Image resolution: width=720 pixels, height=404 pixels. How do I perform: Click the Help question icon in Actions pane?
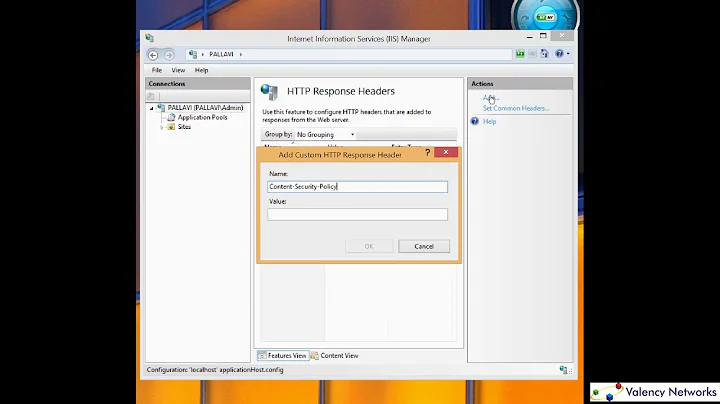(475, 121)
